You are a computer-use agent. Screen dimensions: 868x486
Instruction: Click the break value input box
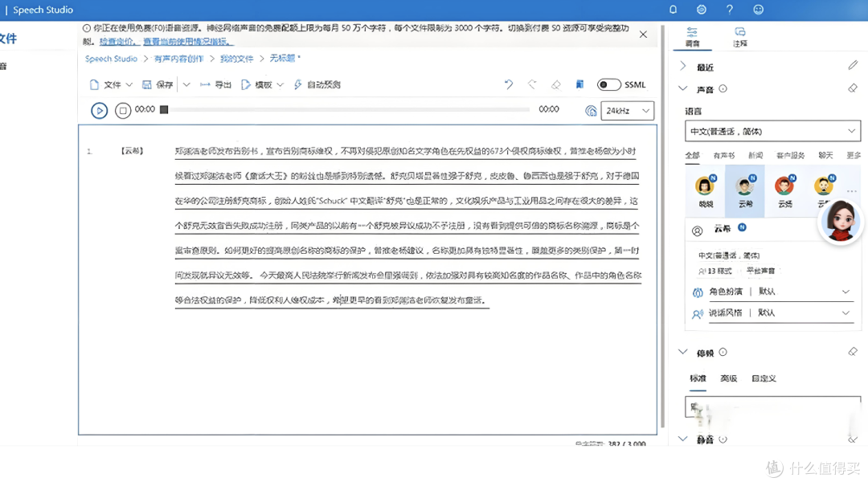click(773, 406)
